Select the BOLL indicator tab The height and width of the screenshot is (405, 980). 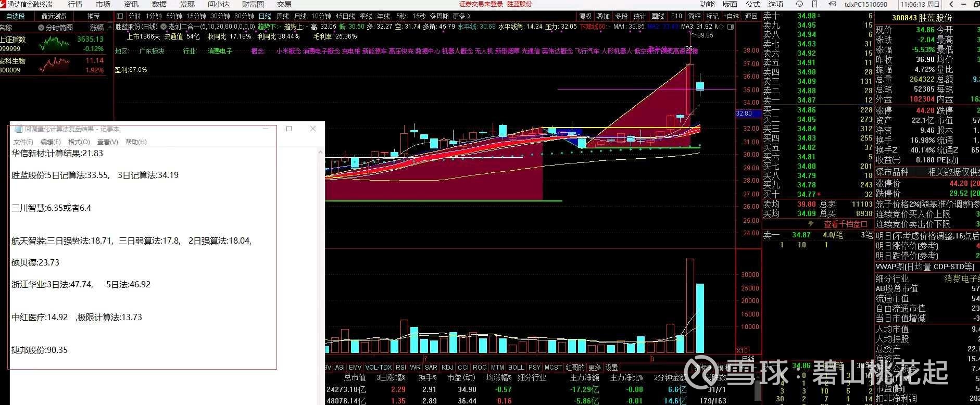point(516,367)
